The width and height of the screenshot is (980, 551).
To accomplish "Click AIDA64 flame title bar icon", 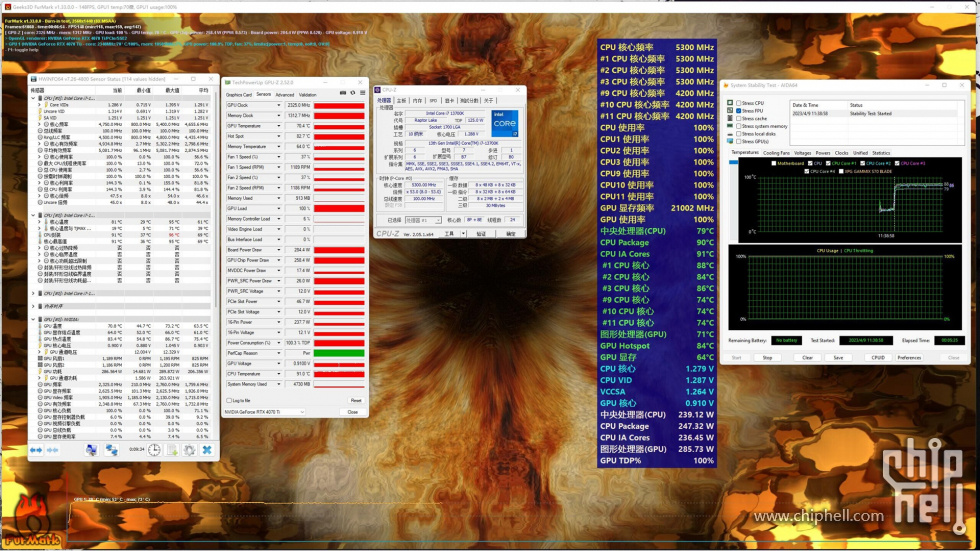I will pyautogui.click(x=726, y=85).
